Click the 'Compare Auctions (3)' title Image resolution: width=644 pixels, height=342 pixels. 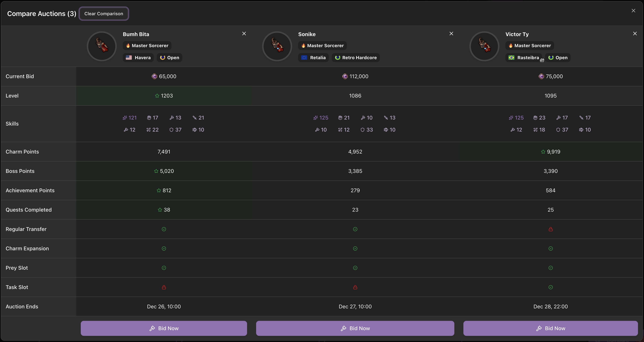[x=41, y=14]
